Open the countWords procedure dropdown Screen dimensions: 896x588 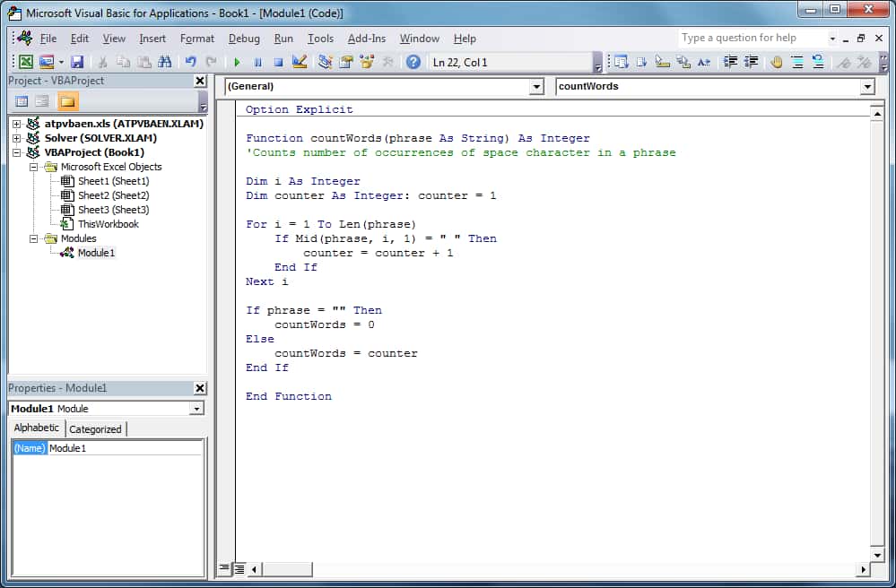tap(866, 87)
